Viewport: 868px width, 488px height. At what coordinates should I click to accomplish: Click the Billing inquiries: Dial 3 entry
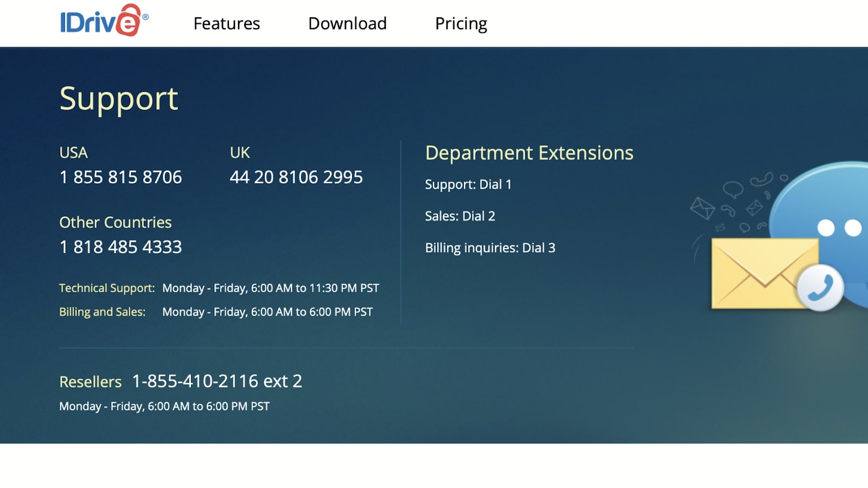[490, 248]
